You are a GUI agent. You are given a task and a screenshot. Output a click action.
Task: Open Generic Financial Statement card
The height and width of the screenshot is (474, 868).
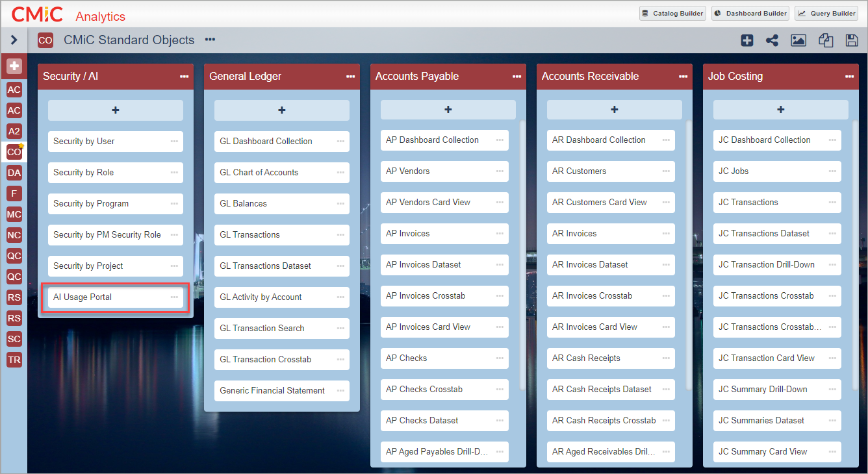point(282,391)
